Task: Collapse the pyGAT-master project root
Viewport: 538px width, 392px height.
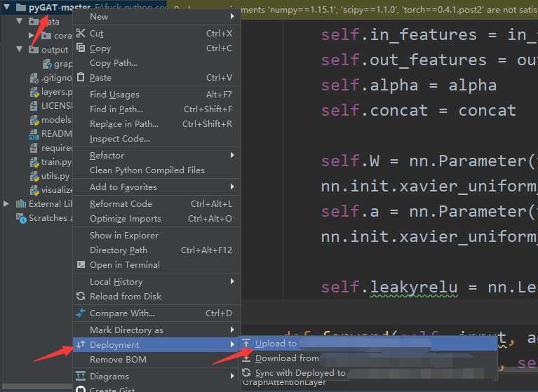Action: 7,8
